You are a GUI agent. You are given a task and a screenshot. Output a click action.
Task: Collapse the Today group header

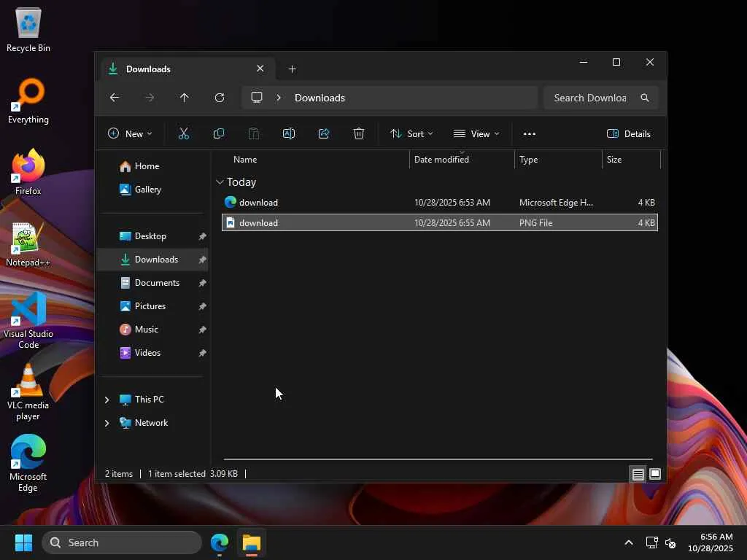[x=220, y=182]
